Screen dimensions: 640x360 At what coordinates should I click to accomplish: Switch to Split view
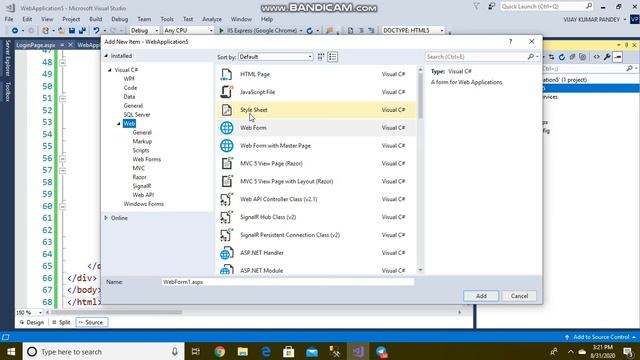(61, 322)
